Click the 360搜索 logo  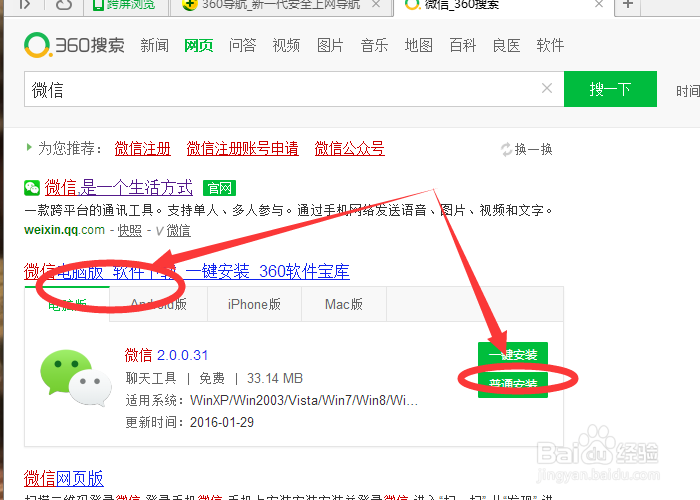(x=75, y=45)
